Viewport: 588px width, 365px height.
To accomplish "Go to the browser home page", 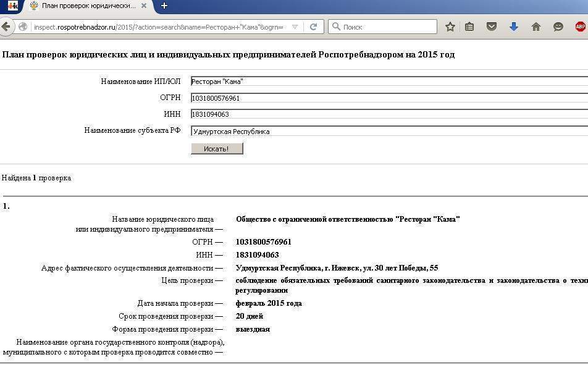I will 536,27.
